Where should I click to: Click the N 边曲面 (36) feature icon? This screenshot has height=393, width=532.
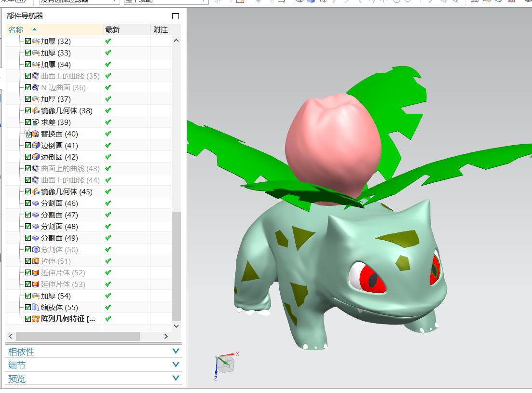pos(36,88)
